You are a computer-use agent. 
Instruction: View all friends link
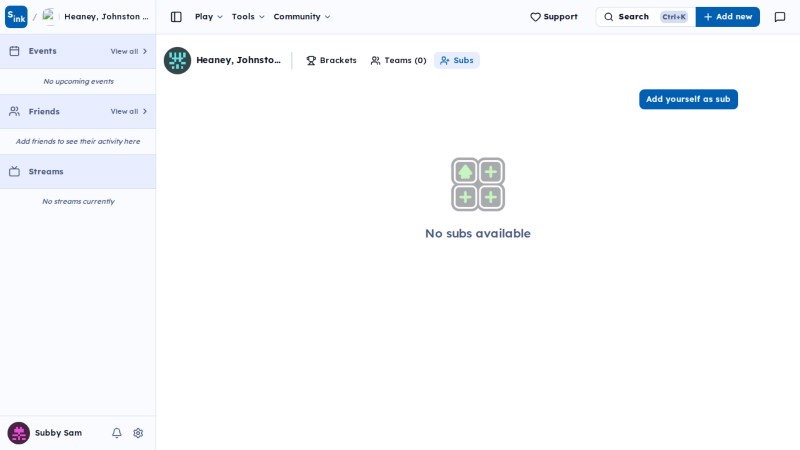tap(129, 111)
